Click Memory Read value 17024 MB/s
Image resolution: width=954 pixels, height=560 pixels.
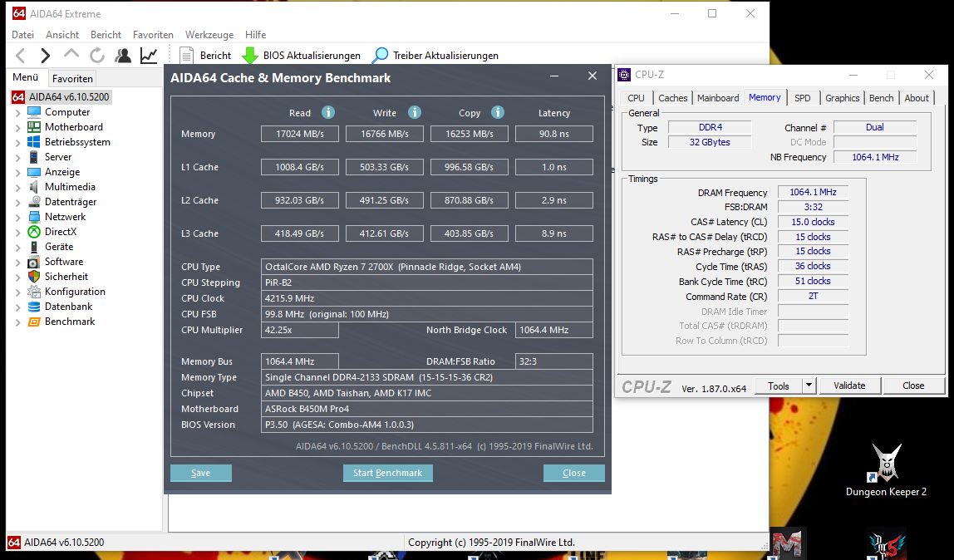(x=300, y=134)
